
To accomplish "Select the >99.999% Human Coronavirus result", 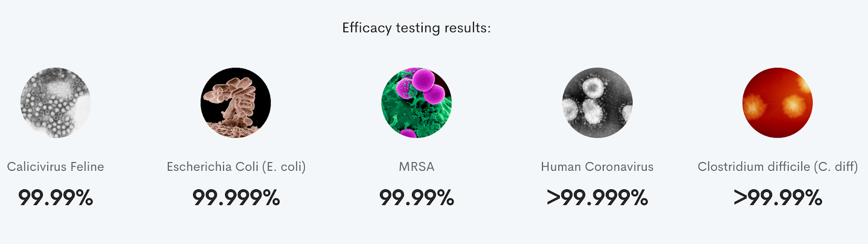I will coord(597,197).
